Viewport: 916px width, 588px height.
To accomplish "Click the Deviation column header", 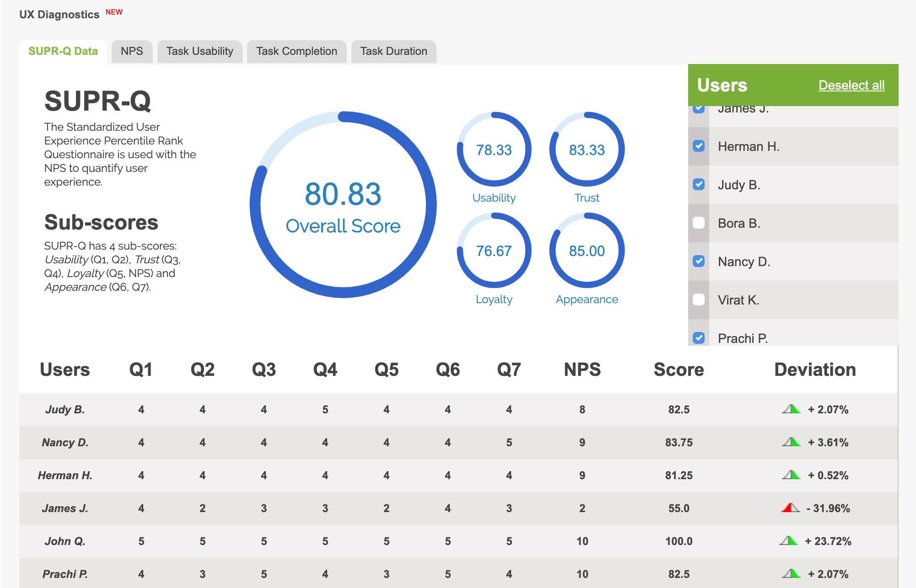I will pyautogui.click(x=814, y=369).
